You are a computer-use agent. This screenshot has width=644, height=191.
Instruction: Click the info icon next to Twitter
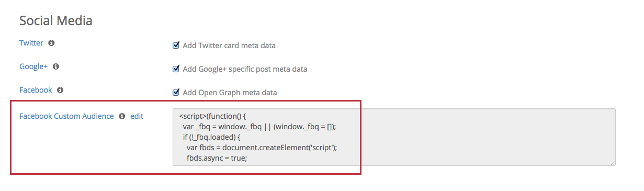point(51,43)
